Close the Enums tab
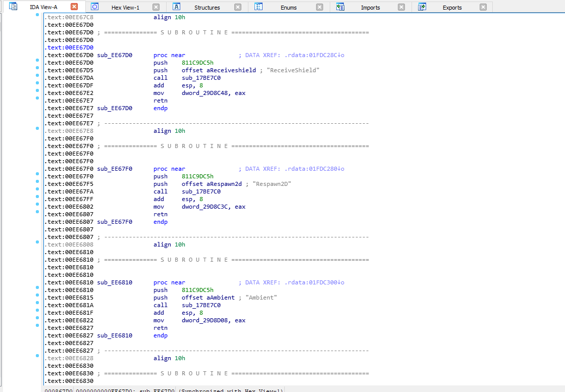565x392 pixels. click(x=320, y=7)
